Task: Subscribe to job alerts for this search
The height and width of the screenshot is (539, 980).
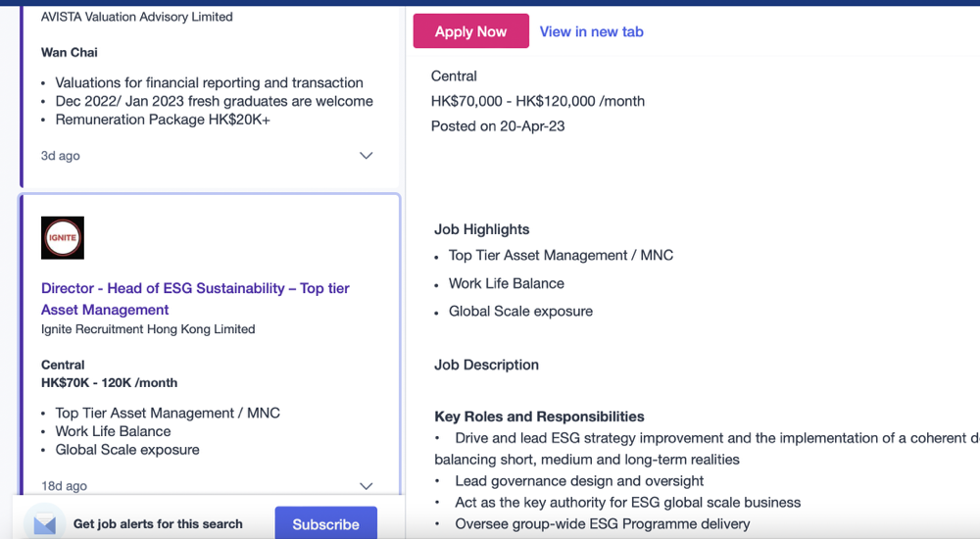Action: 325,524
